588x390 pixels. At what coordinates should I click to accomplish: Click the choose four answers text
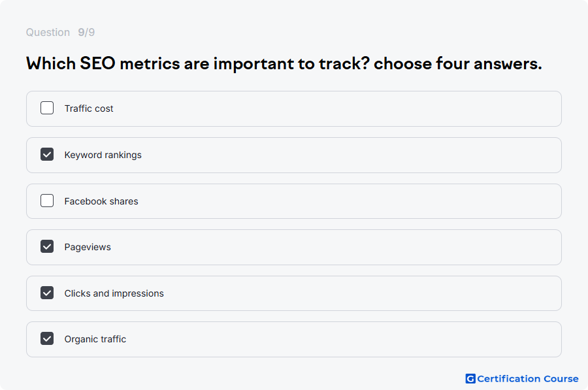pos(458,63)
